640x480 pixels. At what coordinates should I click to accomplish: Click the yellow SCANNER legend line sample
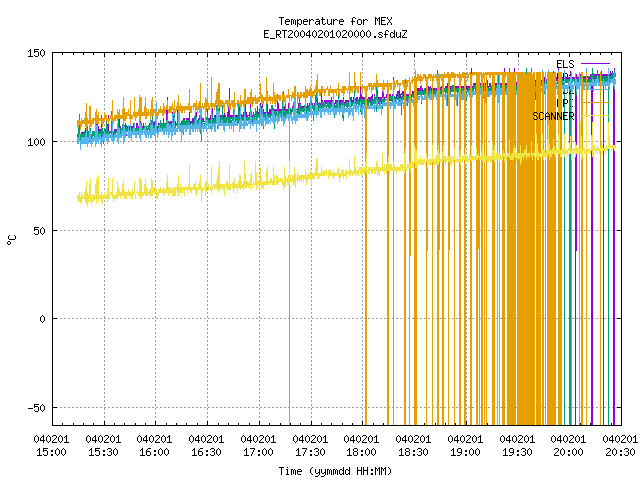tap(595, 116)
